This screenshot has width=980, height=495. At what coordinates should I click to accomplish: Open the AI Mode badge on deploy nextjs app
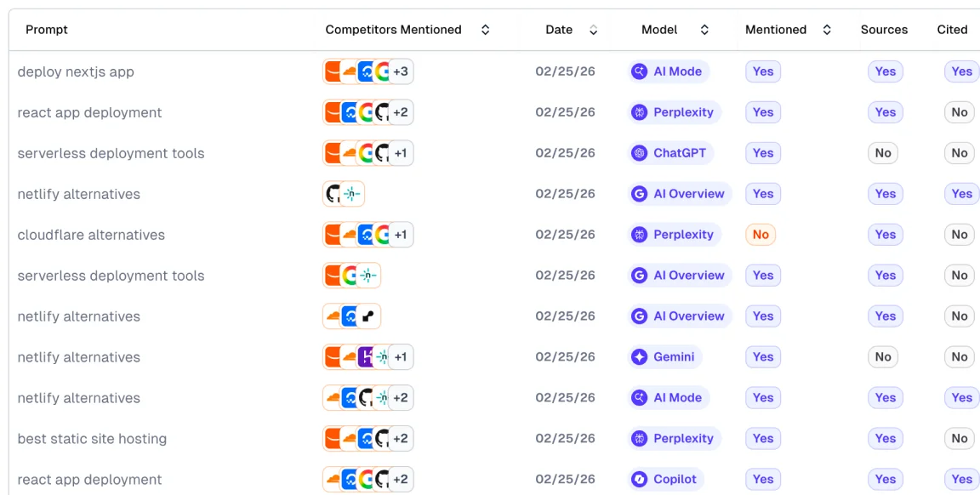click(669, 71)
